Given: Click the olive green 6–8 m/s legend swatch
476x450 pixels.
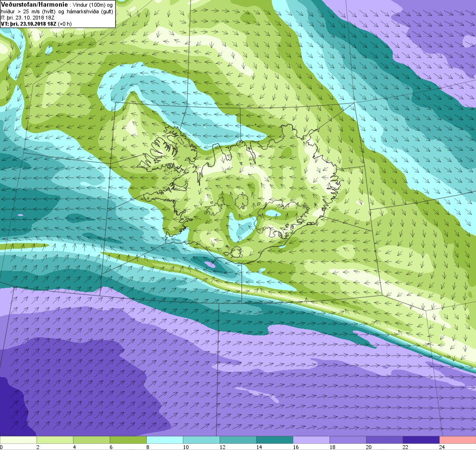Looking at the screenshot, I should click(x=128, y=440).
